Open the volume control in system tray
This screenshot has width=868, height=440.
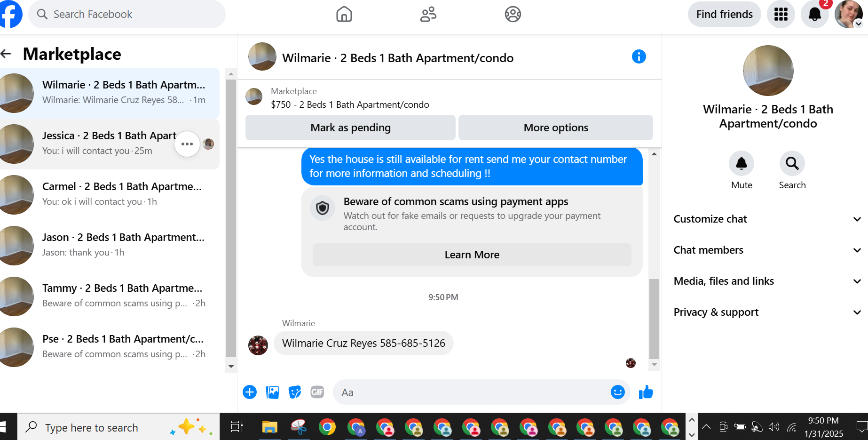773,427
